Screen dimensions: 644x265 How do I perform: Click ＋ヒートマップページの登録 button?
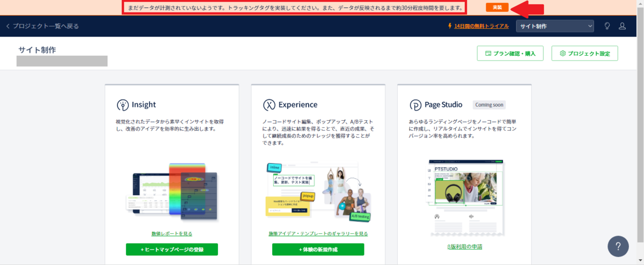172,249
